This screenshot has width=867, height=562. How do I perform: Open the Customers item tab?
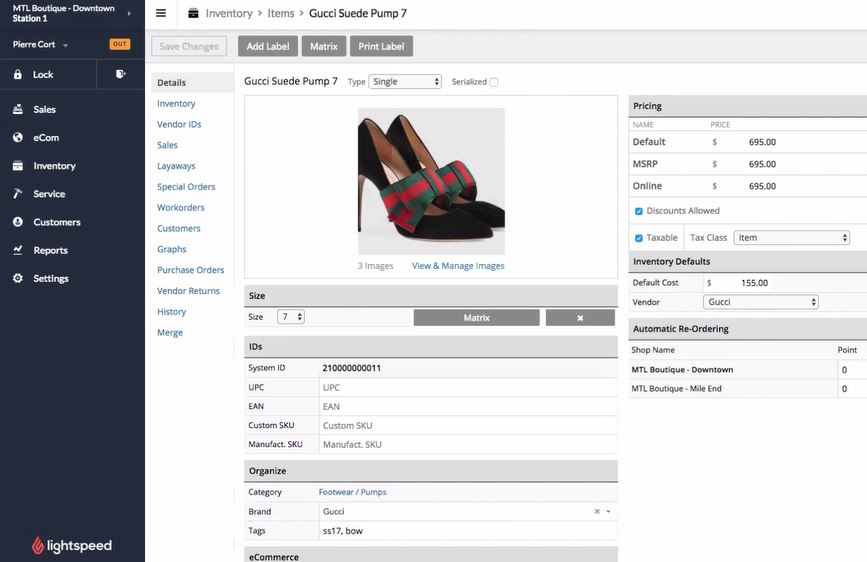pyautogui.click(x=179, y=228)
